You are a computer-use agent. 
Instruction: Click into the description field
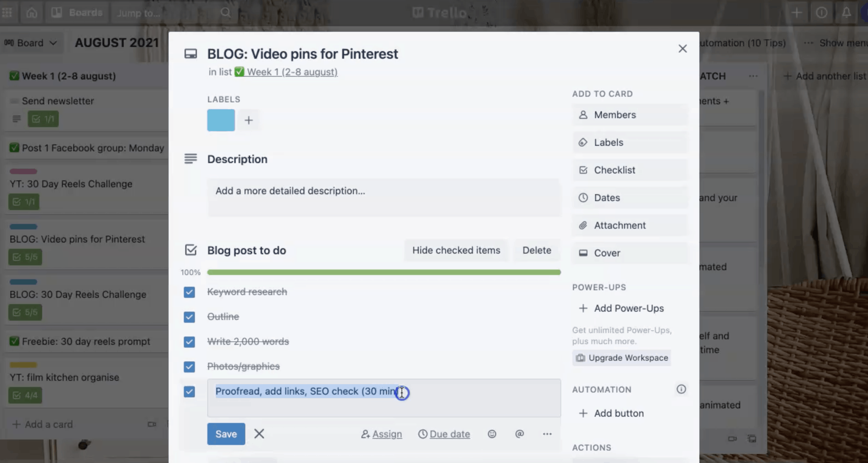click(x=384, y=198)
